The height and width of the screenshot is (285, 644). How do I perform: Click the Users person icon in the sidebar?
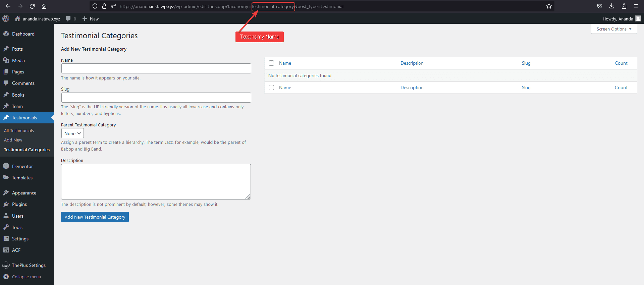[x=6, y=216]
